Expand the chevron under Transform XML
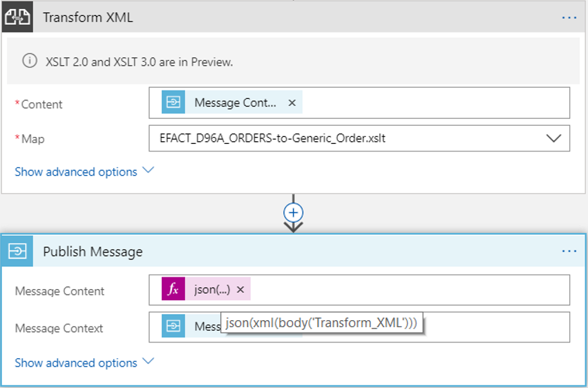This screenshot has height=388, width=588. [x=149, y=171]
